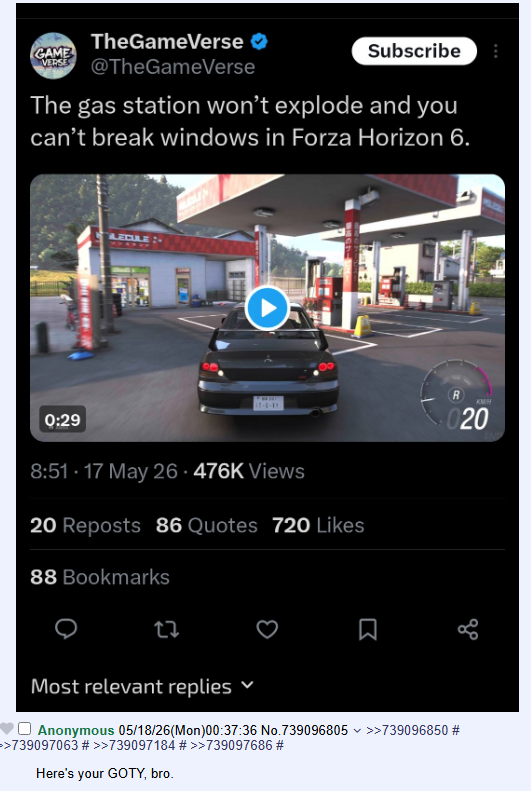Screen dimensions: 531x791
Task: Expand the Most relevant replies dropdown
Action: point(142,687)
